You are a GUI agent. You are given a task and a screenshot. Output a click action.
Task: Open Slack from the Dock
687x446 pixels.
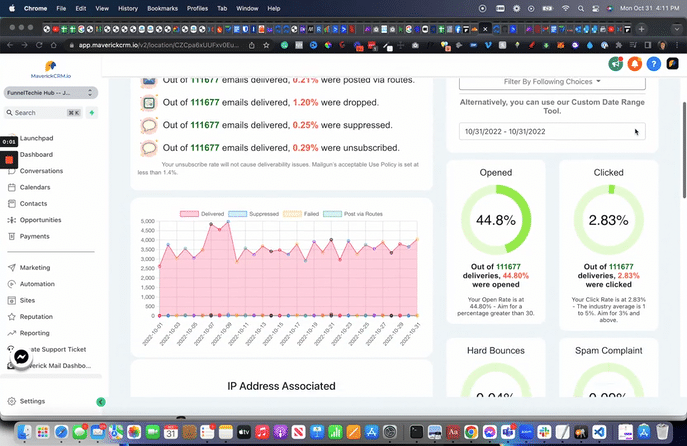545,432
